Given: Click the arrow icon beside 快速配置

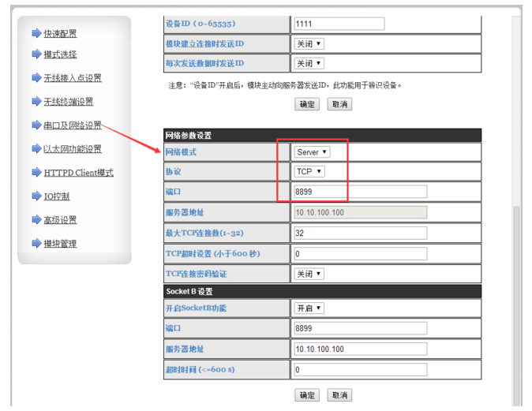Looking at the screenshot, I should [36, 33].
